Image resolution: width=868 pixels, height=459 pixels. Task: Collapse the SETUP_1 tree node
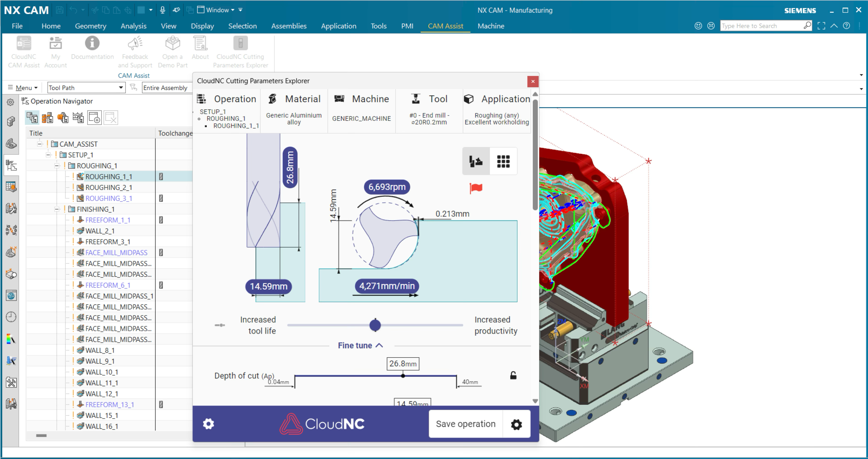tap(48, 155)
